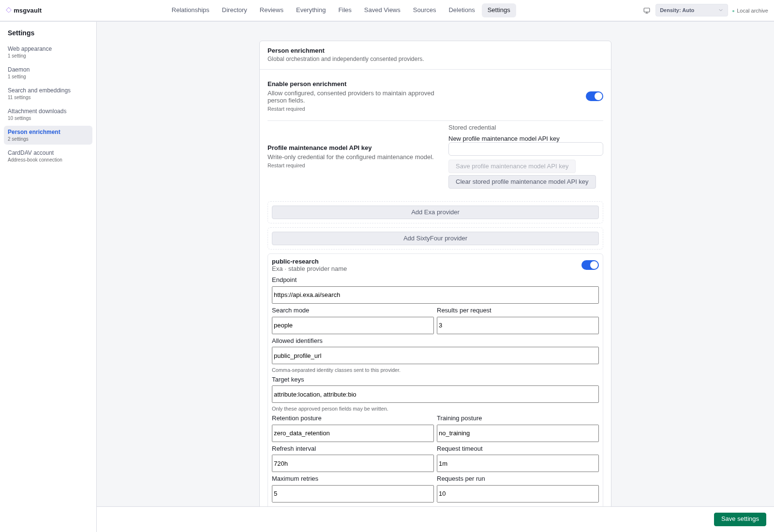This screenshot has height=532, width=774.
Task: Click Save settings button
Action: (x=740, y=519)
